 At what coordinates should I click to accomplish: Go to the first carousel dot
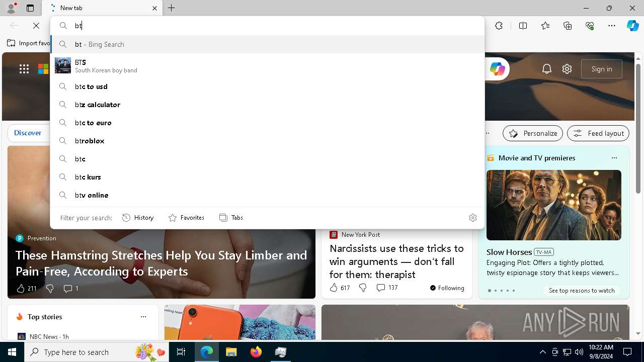pyautogui.click(x=490, y=291)
